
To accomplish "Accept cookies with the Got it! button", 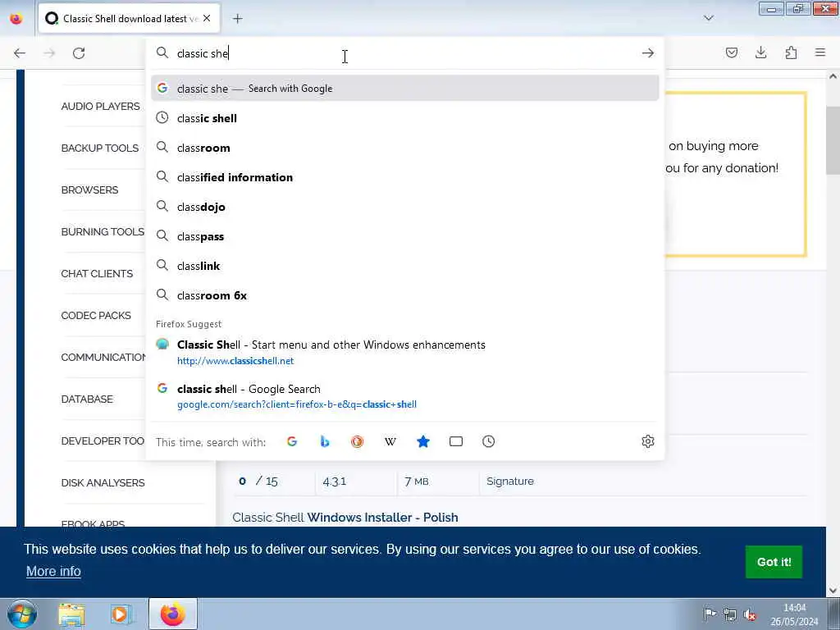I will tap(774, 561).
